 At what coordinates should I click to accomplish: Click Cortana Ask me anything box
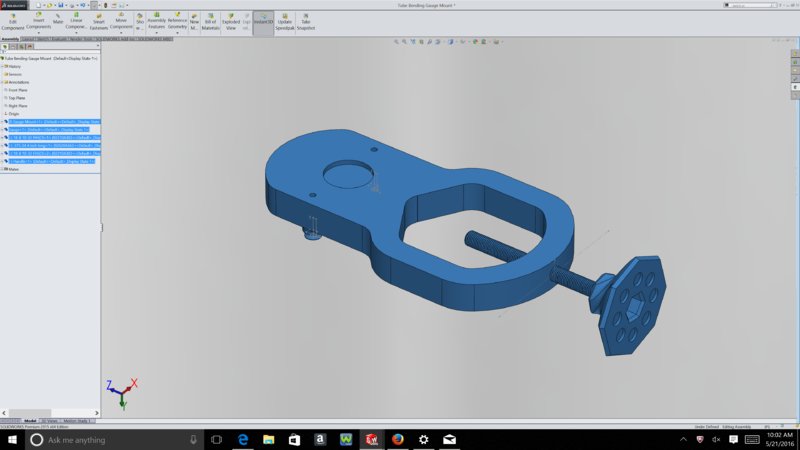pyautogui.click(x=114, y=440)
